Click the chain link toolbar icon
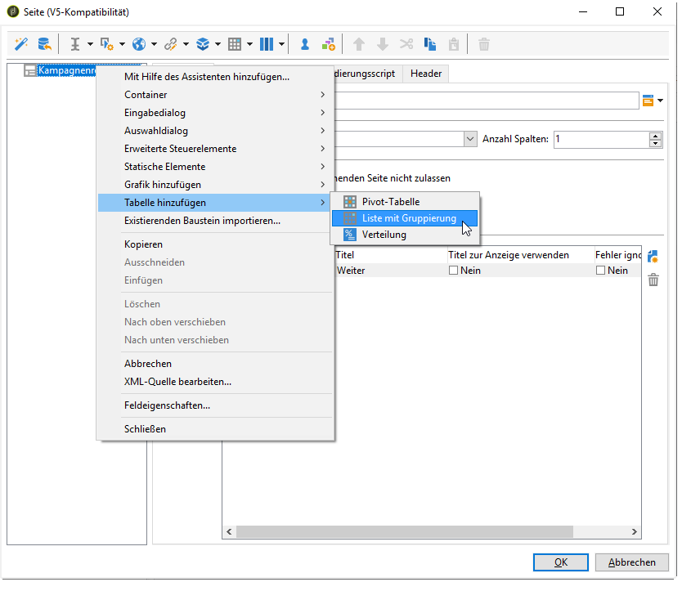This screenshot has width=700, height=600. coord(171,44)
